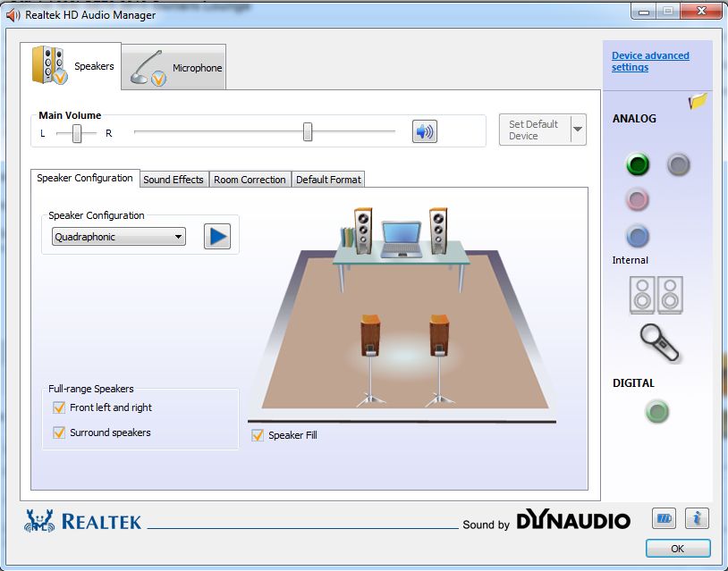Screen dimensions: 728x571
Task: Select the Speaker Configuration tab
Action: [x=85, y=178]
